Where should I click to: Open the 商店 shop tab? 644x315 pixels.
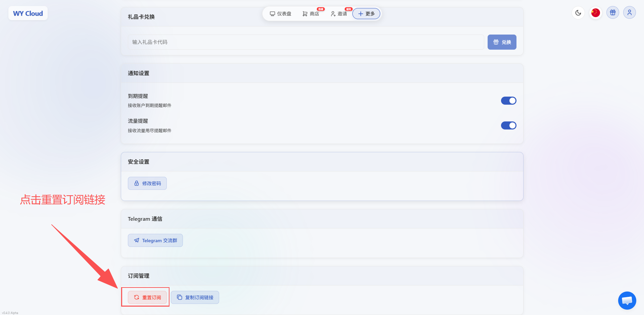click(x=311, y=14)
